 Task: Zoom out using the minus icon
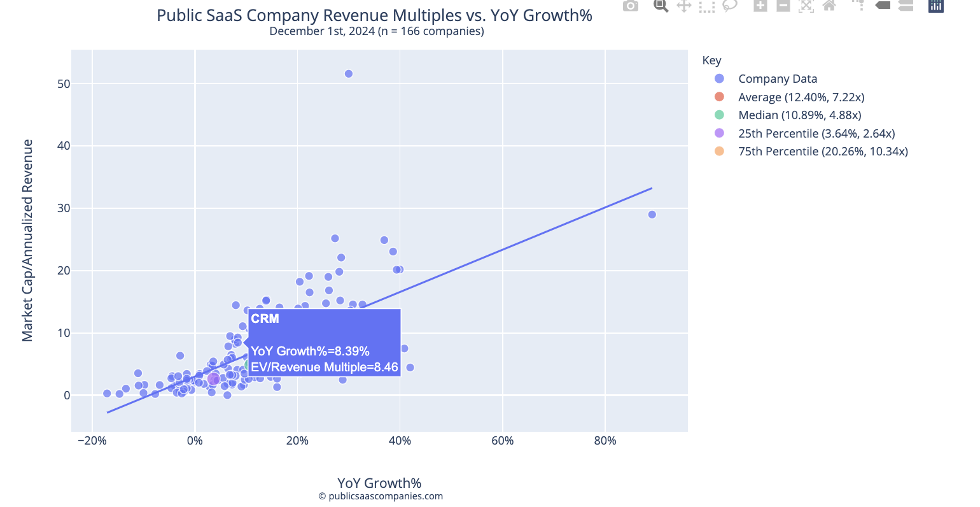coord(782,6)
